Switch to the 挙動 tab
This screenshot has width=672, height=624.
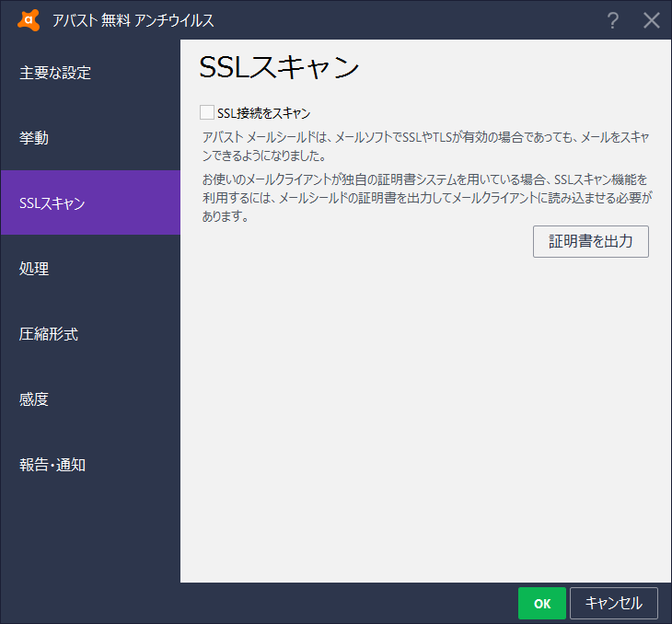pos(90,137)
